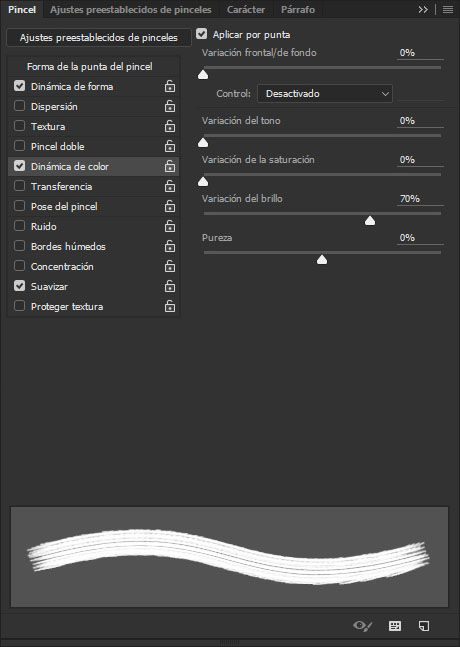
Task: Click the lock icon beside Pincel doble
Action: 170,146
